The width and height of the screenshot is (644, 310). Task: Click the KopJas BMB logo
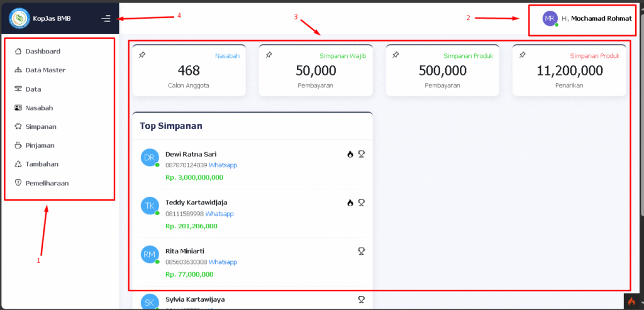tap(19, 18)
